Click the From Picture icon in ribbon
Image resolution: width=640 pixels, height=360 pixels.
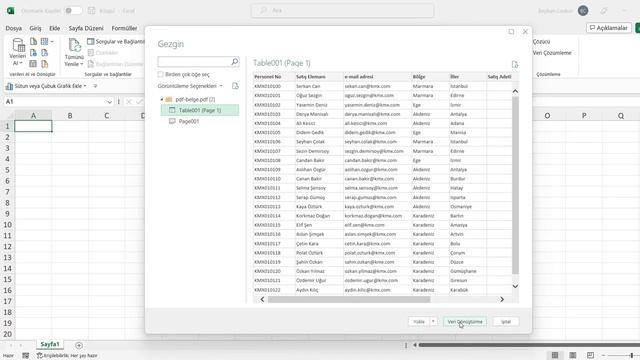(x=33, y=64)
